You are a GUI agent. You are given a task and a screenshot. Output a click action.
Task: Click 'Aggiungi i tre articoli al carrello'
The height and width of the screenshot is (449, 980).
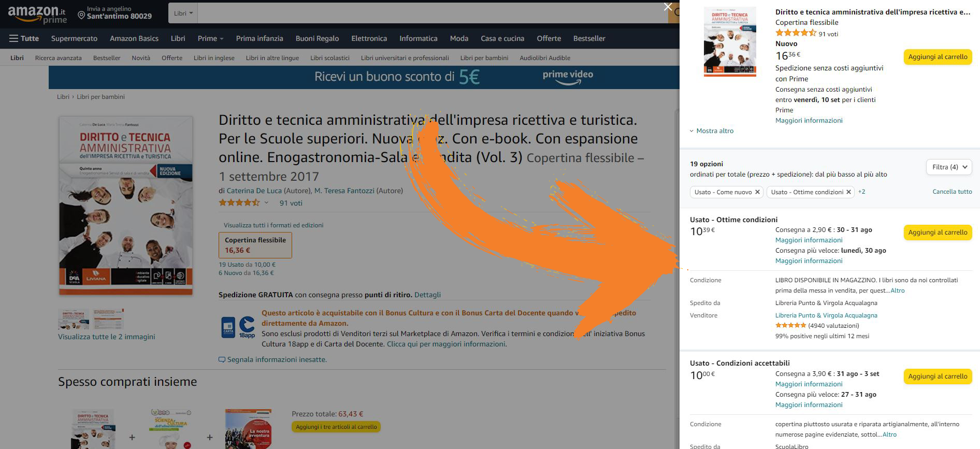click(x=336, y=427)
